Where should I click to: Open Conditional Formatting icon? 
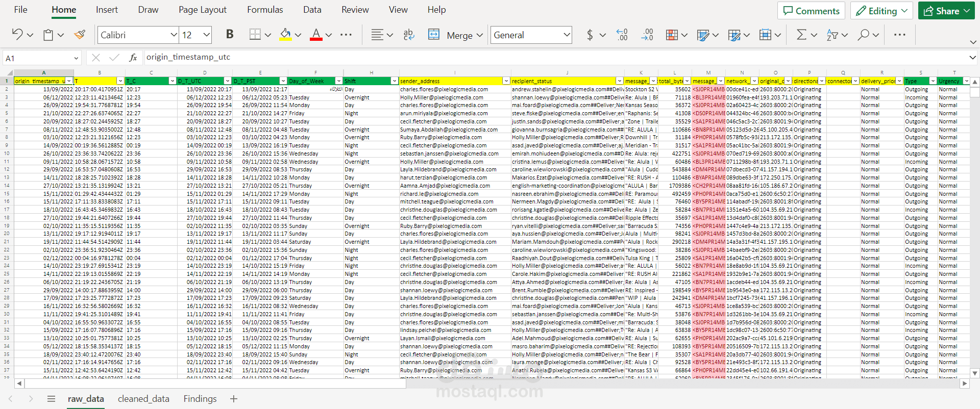[672, 35]
